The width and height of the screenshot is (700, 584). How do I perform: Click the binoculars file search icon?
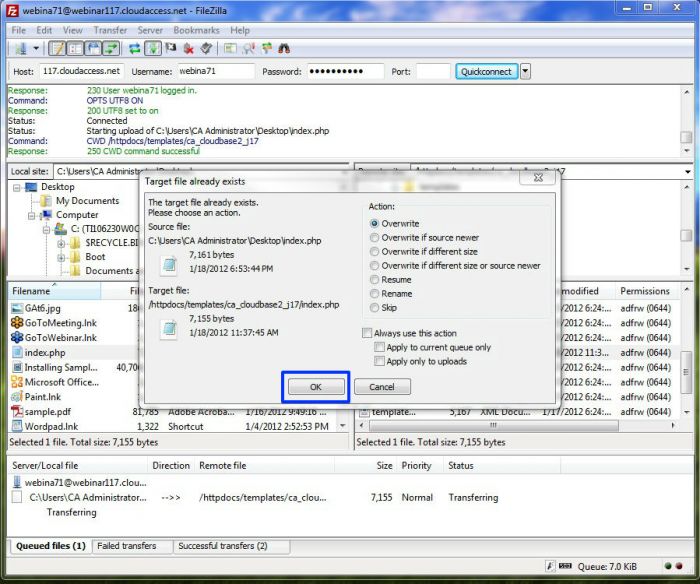pos(284,48)
